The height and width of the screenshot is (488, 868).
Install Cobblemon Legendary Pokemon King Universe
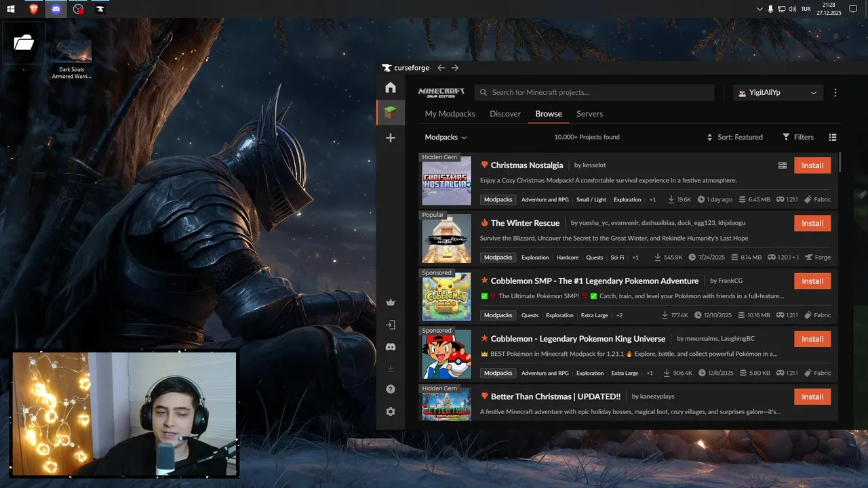click(812, 339)
